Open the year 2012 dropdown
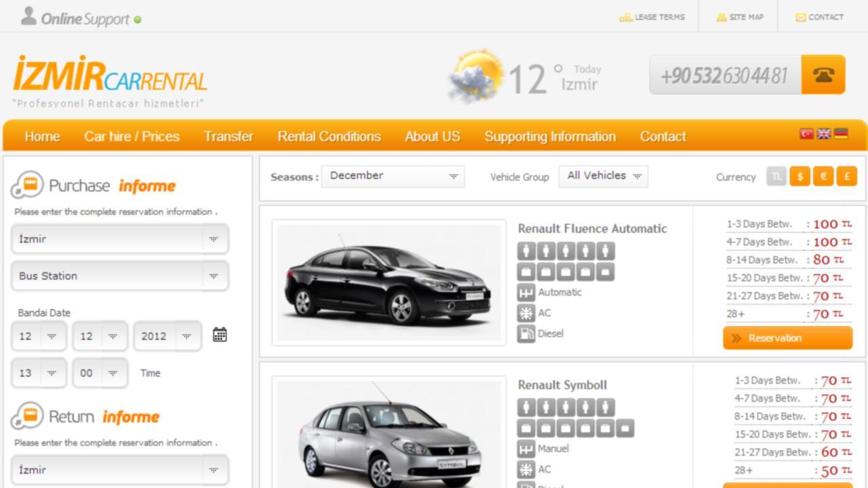868x488 pixels. tap(167, 336)
